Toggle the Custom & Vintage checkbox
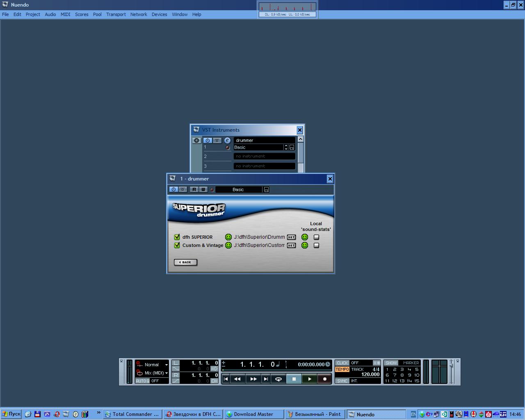 (177, 245)
